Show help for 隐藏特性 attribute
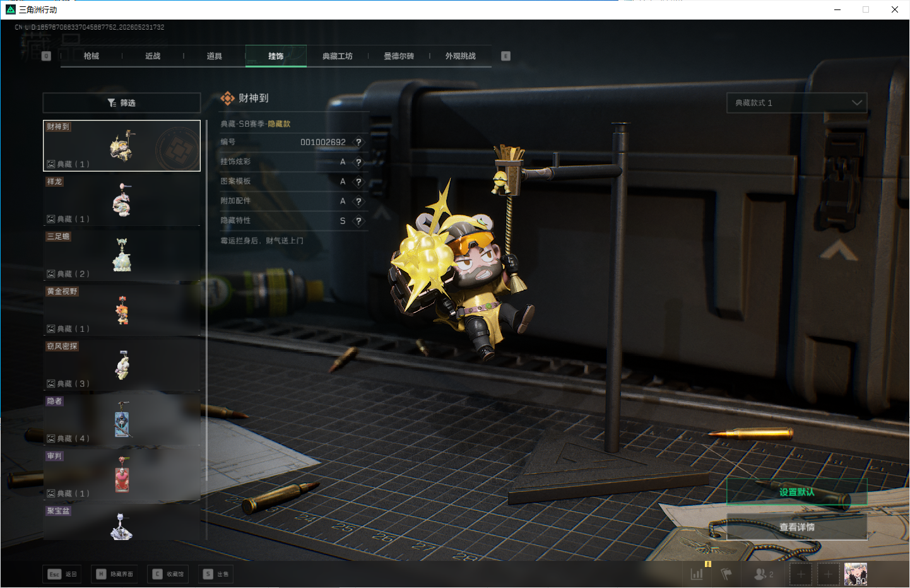Image resolution: width=910 pixels, height=588 pixels. [358, 221]
